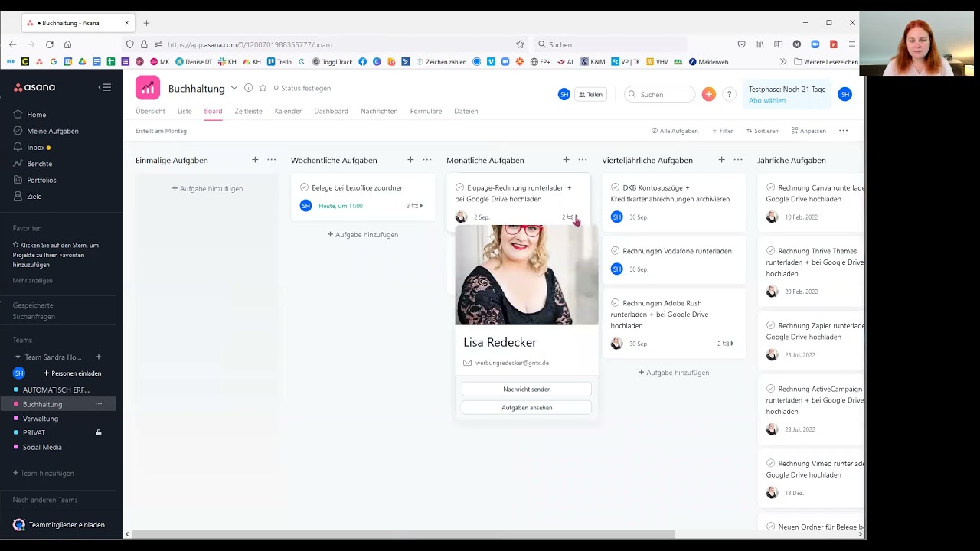Image resolution: width=980 pixels, height=551 pixels.
Task: Click Lisa Redecker's profile photo in popup
Action: [x=527, y=275]
